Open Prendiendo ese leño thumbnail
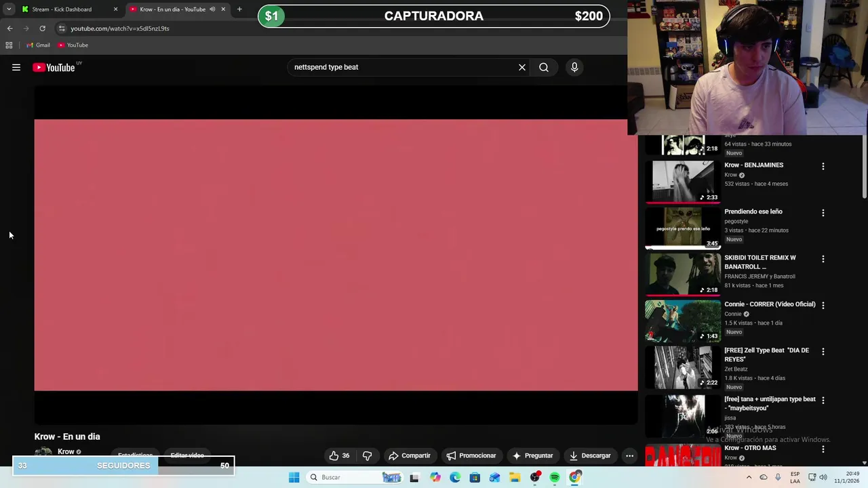The width and height of the screenshot is (868, 488). [x=683, y=228]
